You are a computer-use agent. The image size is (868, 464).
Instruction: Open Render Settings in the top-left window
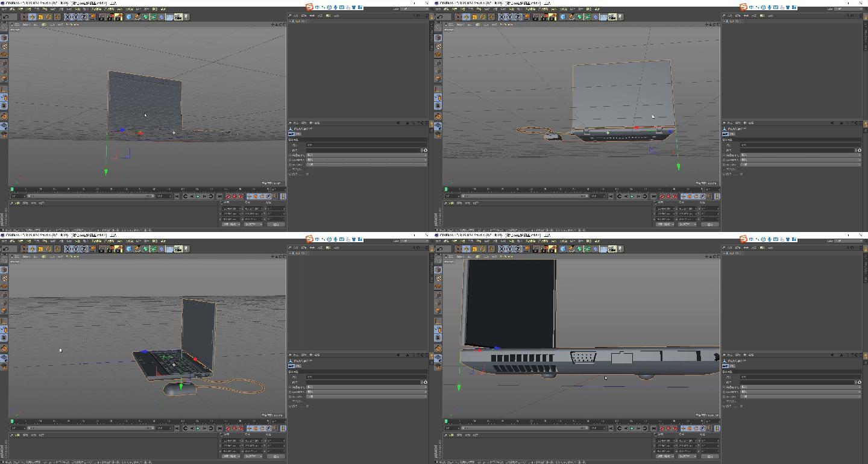tap(119, 17)
